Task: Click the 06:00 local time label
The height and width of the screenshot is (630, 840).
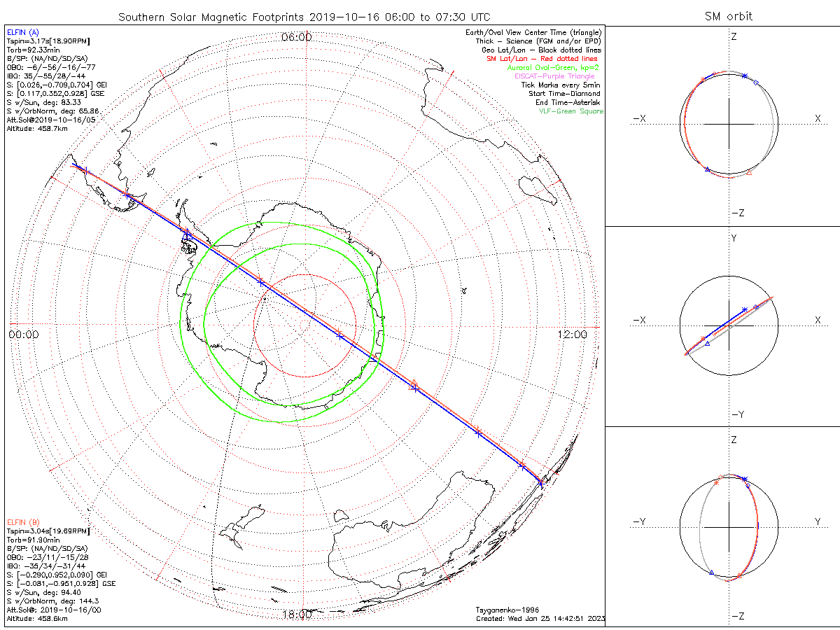Action: click(x=296, y=37)
